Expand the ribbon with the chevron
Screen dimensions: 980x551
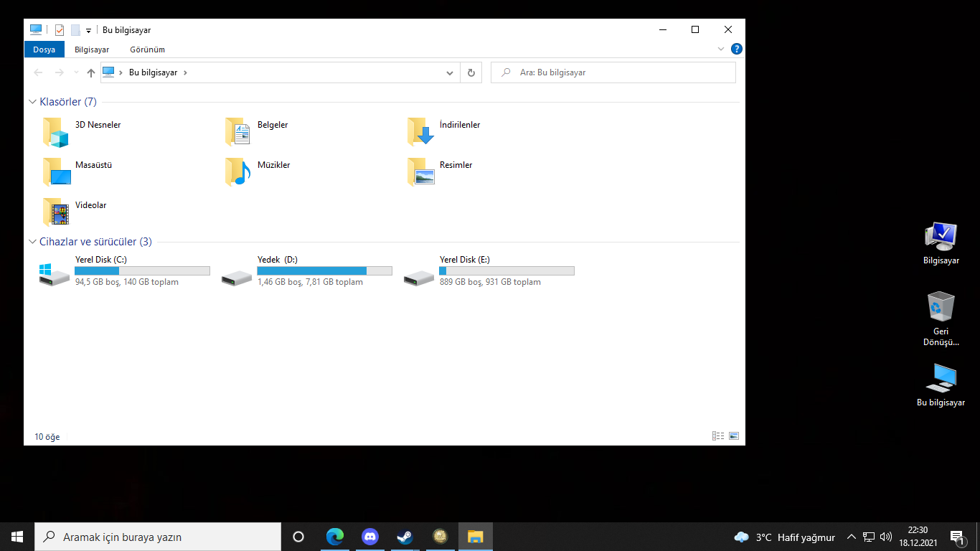click(721, 50)
